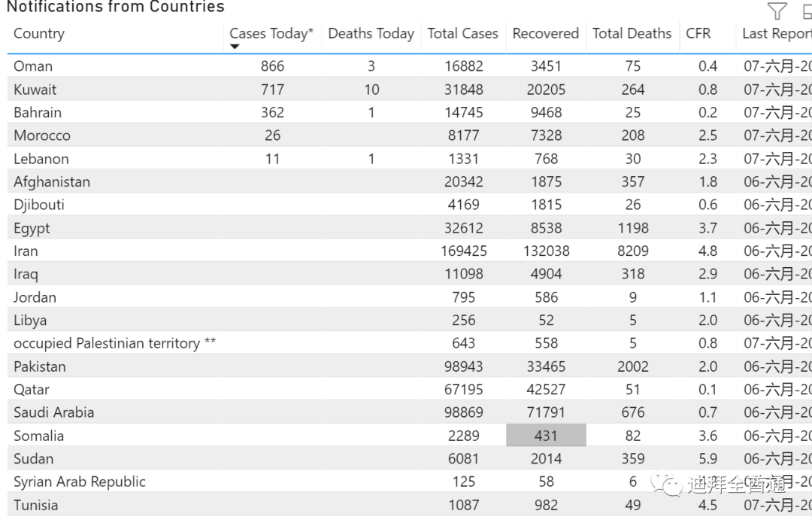Click the occupied Palestinian territory row label
Image resolution: width=812 pixels, height=520 pixels.
pos(114,343)
